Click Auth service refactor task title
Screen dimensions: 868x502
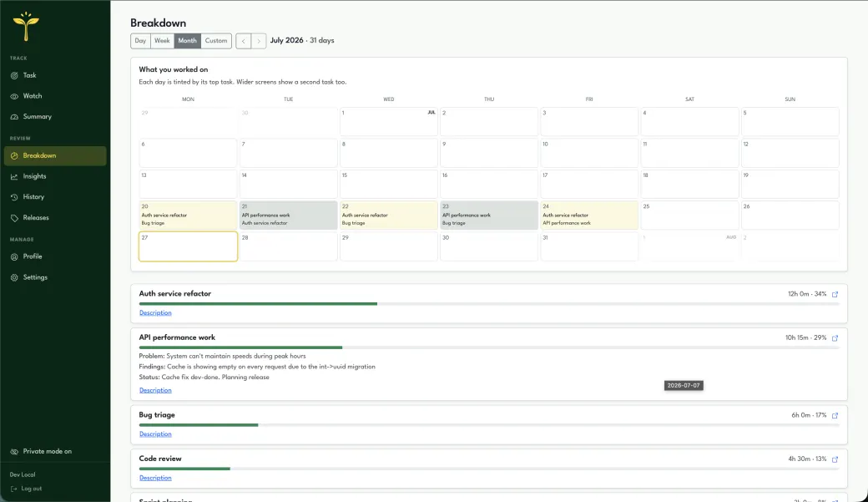(x=175, y=294)
